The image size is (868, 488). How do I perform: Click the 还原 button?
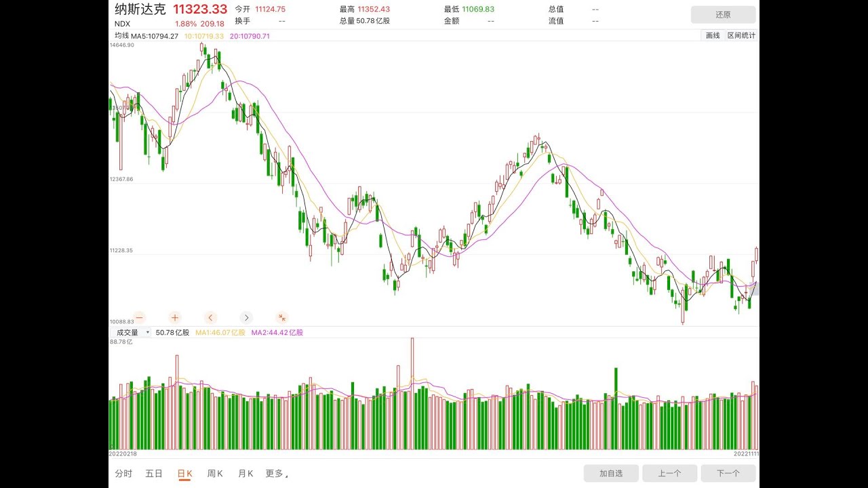point(723,15)
